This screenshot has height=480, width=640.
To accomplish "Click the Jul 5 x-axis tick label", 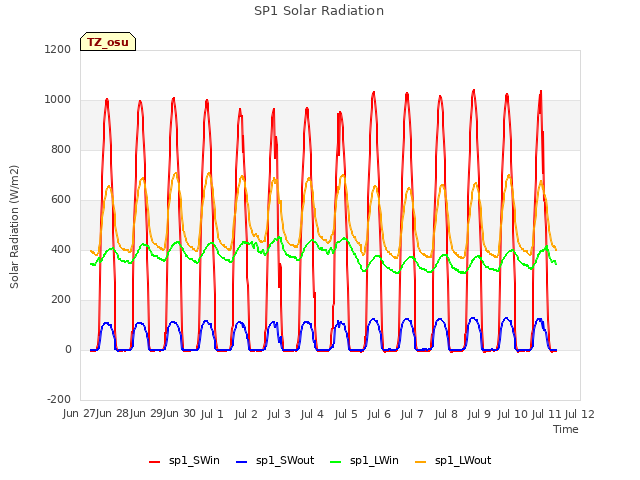I will [x=346, y=414].
